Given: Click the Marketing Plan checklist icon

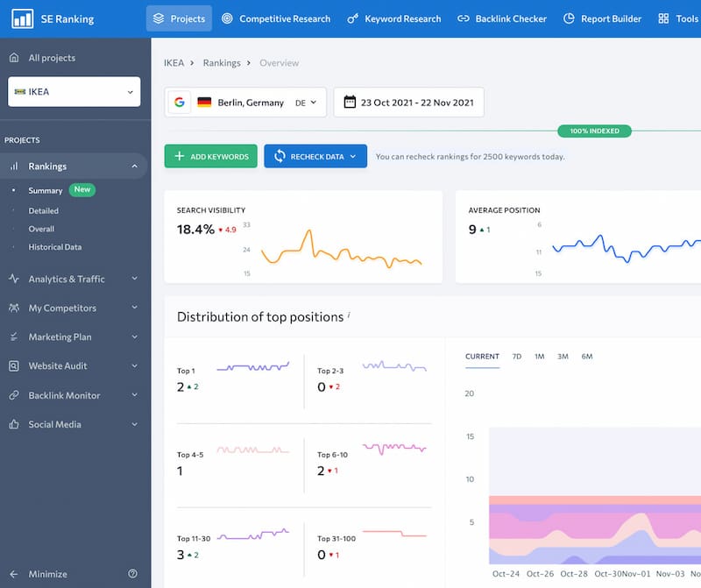Looking at the screenshot, I should click(x=14, y=337).
